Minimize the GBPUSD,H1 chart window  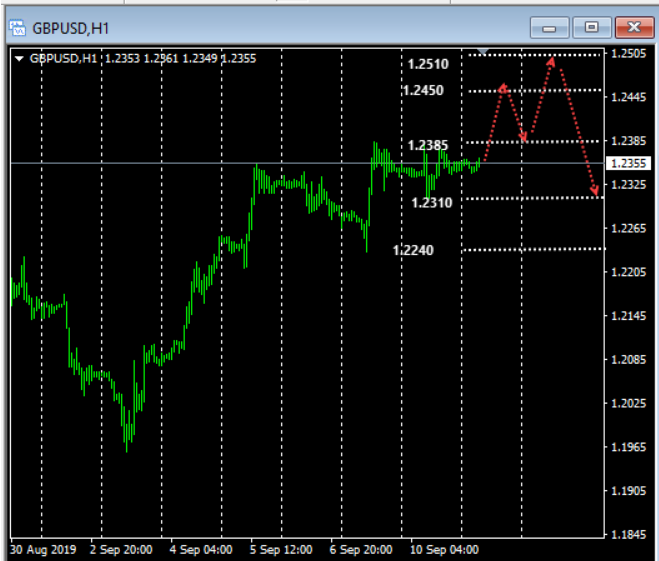pyautogui.click(x=549, y=28)
